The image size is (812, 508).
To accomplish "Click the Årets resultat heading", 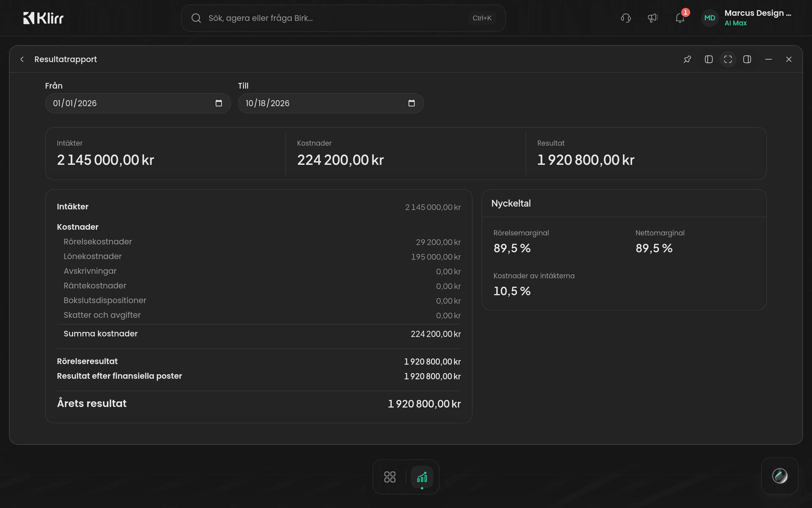I will [x=92, y=404].
